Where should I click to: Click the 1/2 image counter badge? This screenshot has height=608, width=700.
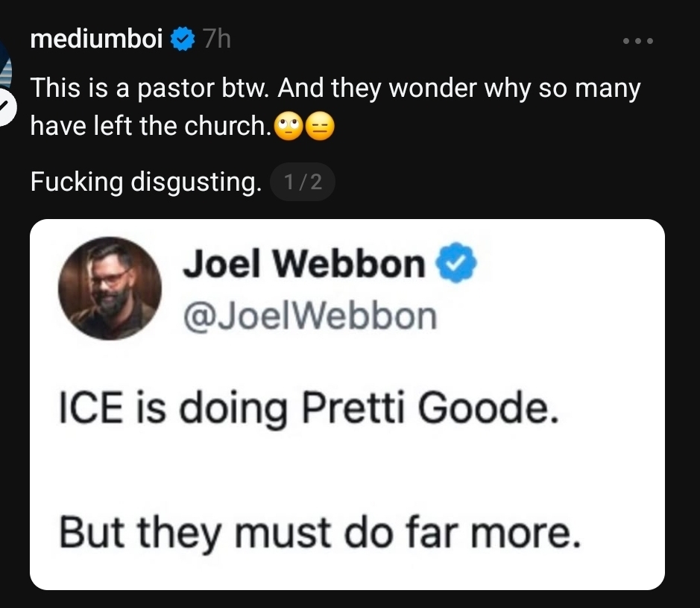302,182
